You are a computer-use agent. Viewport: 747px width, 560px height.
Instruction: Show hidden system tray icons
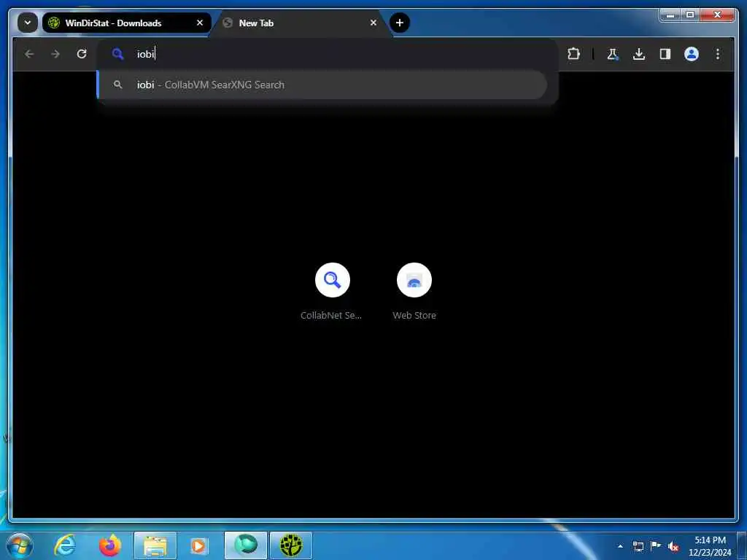[x=620, y=546]
